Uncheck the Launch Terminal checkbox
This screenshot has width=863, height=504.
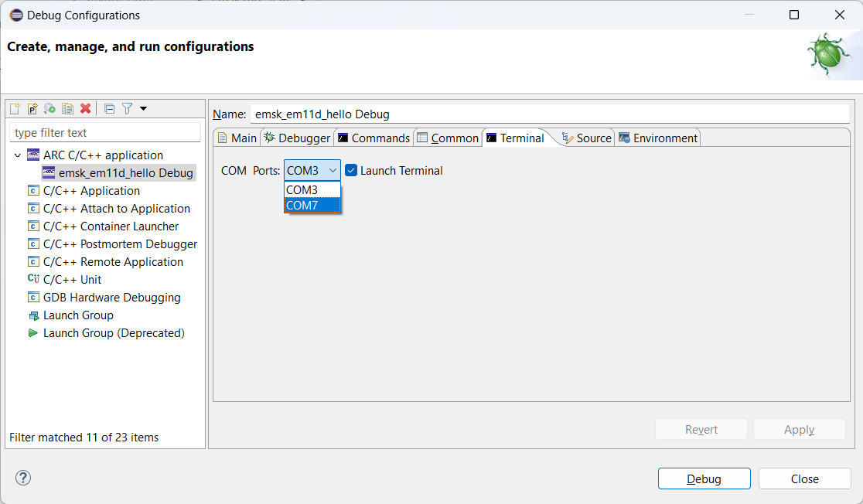coord(351,170)
